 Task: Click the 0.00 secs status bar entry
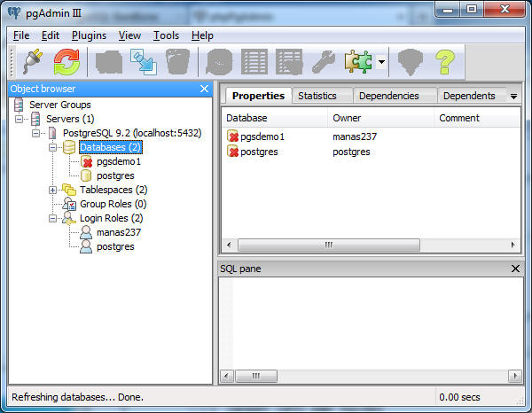pos(459,397)
